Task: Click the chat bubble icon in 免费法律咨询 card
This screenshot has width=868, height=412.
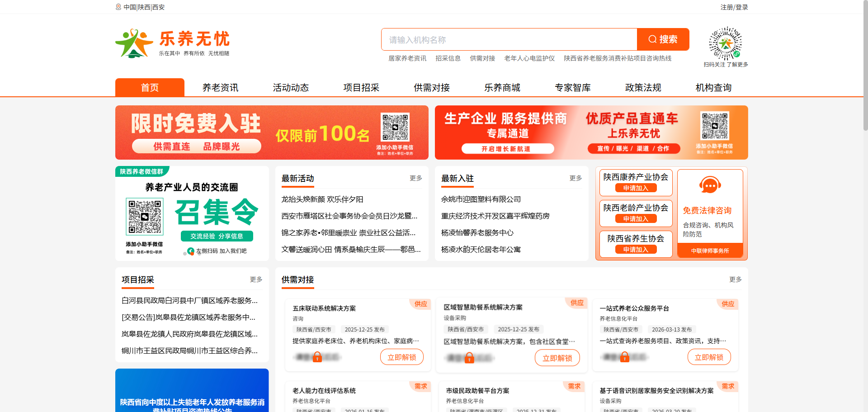Action: [710, 185]
